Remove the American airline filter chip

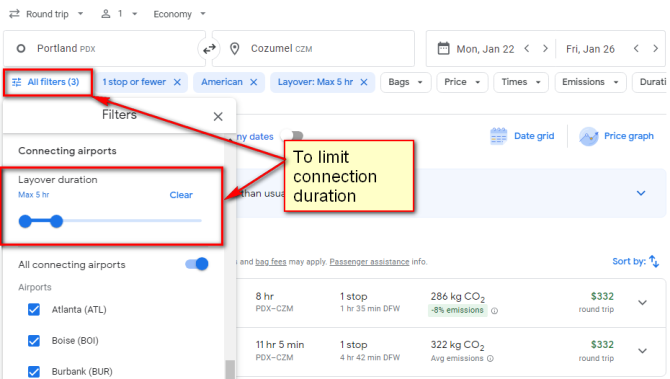click(253, 82)
